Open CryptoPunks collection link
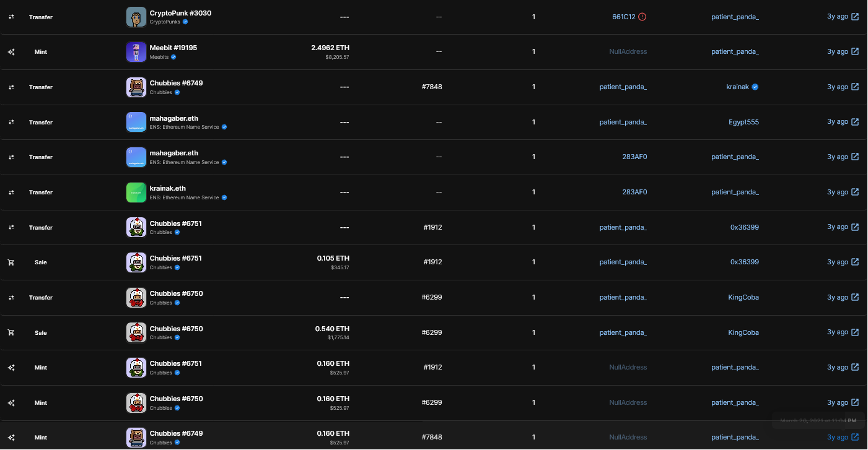 [165, 22]
